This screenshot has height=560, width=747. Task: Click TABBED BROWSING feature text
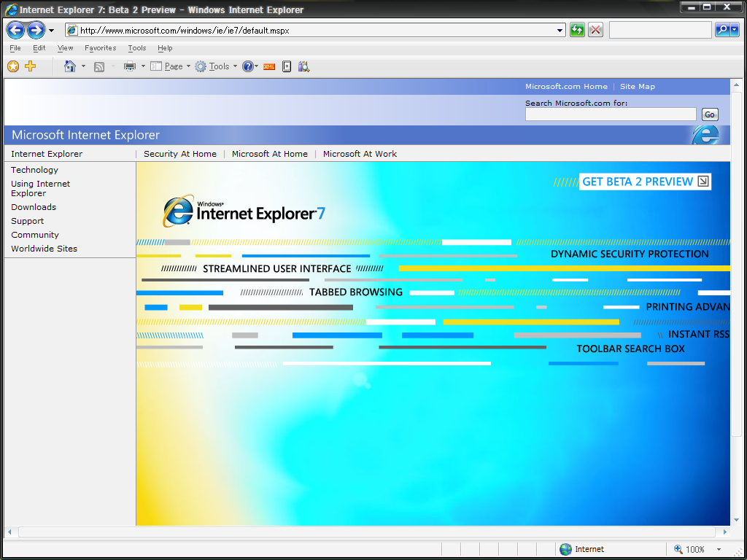(356, 292)
